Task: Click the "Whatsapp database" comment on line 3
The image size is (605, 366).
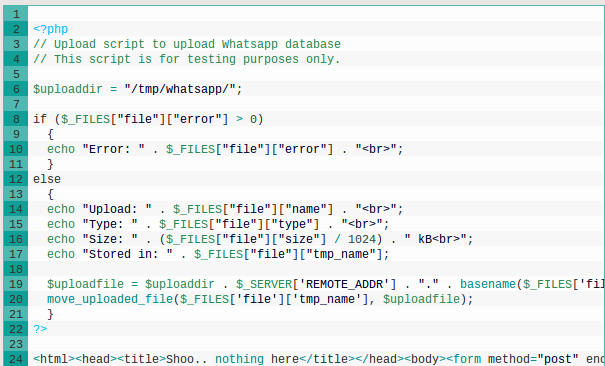Action: pos(281,44)
